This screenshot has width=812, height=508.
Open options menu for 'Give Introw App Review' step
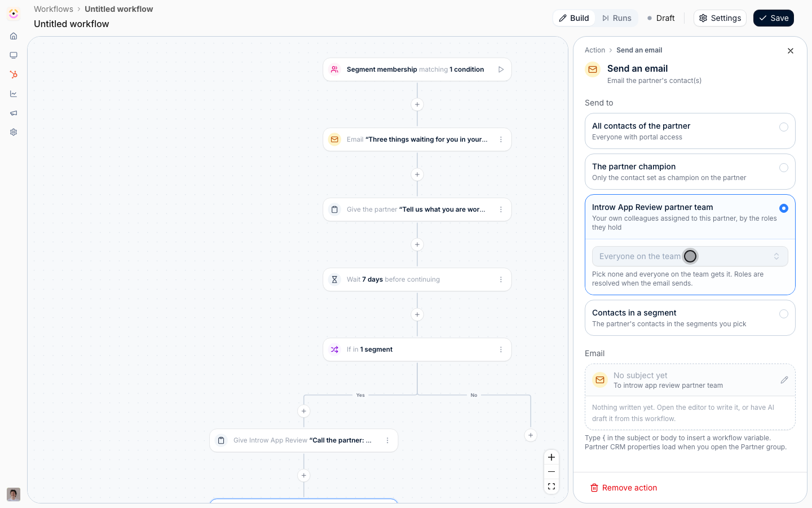click(387, 440)
